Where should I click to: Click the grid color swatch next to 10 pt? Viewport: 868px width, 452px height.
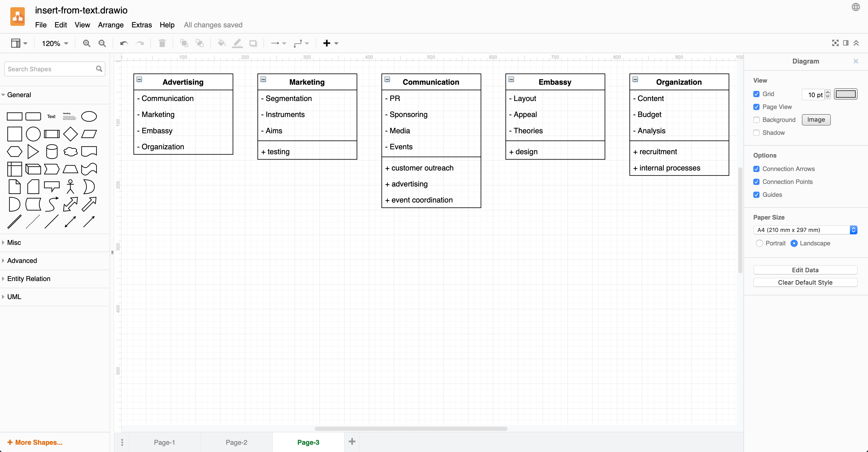point(846,94)
